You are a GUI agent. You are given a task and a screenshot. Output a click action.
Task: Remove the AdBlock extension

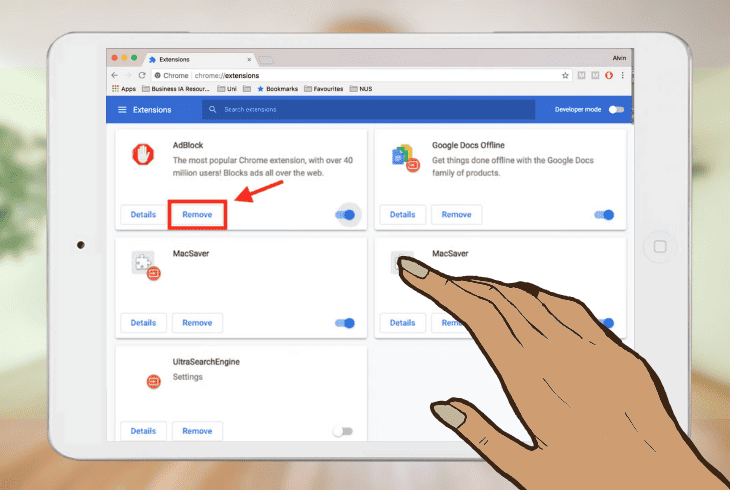tap(197, 215)
